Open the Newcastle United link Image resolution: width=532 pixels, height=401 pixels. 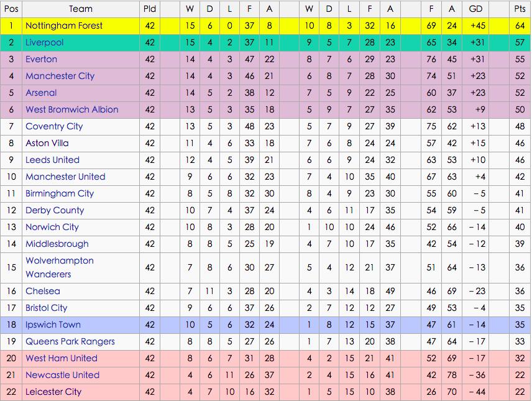[62, 375]
